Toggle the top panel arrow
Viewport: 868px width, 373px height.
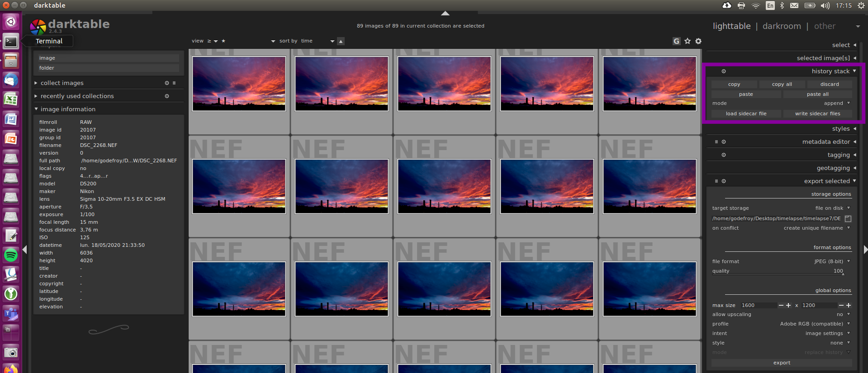point(445,13)
